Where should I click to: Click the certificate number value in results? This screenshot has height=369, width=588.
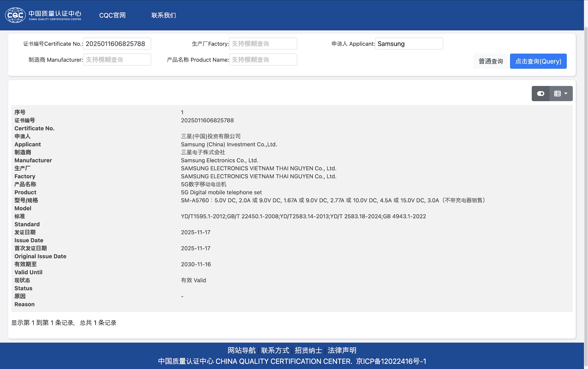coord(207,121)
